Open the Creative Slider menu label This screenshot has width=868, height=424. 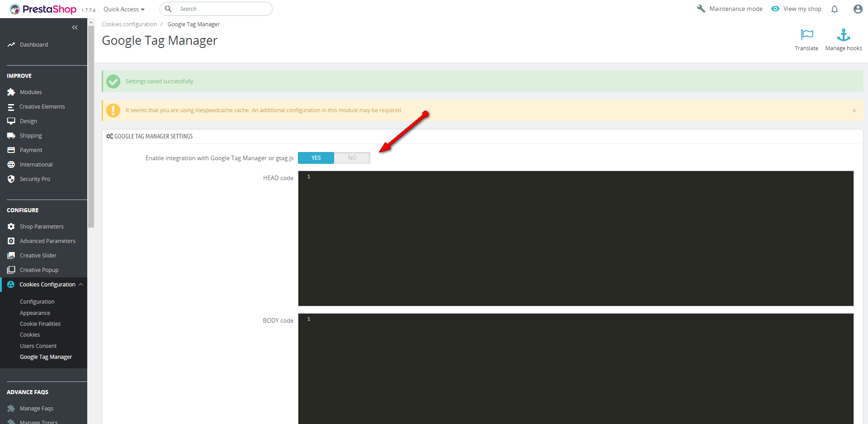point(38,256)
